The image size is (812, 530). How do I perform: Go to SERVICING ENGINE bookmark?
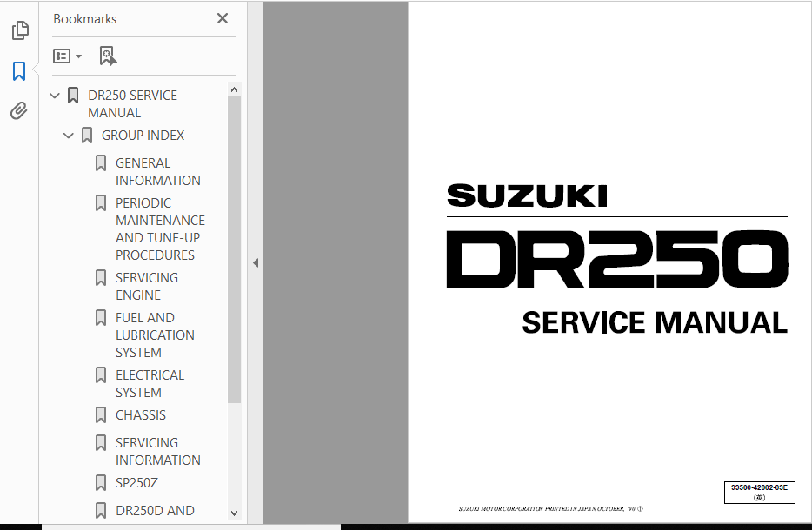pos(147,287)
